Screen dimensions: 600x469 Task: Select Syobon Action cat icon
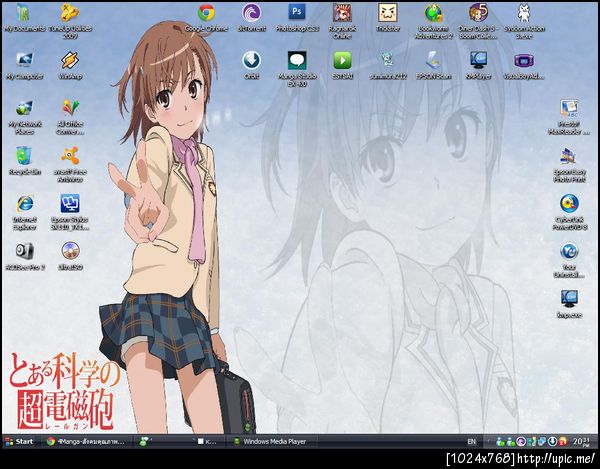tap(524, 21)
